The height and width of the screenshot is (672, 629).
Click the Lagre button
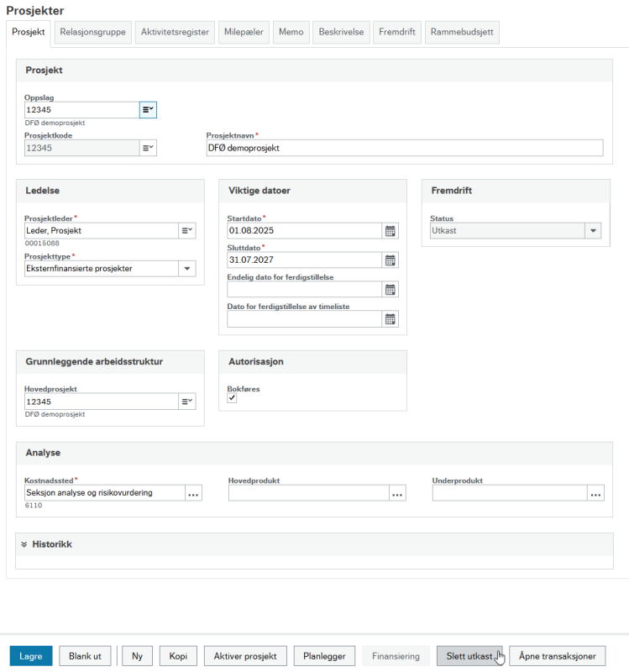point(31,656)
